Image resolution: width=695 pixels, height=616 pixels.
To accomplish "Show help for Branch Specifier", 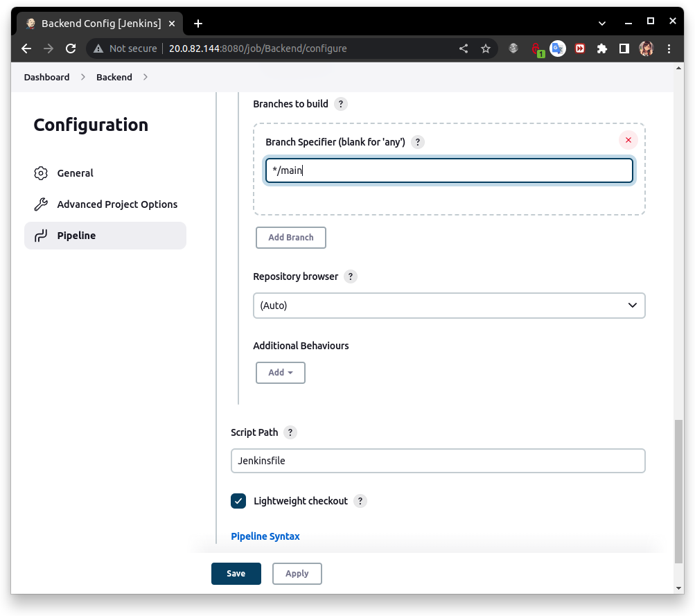I will [x=417, y=141].
